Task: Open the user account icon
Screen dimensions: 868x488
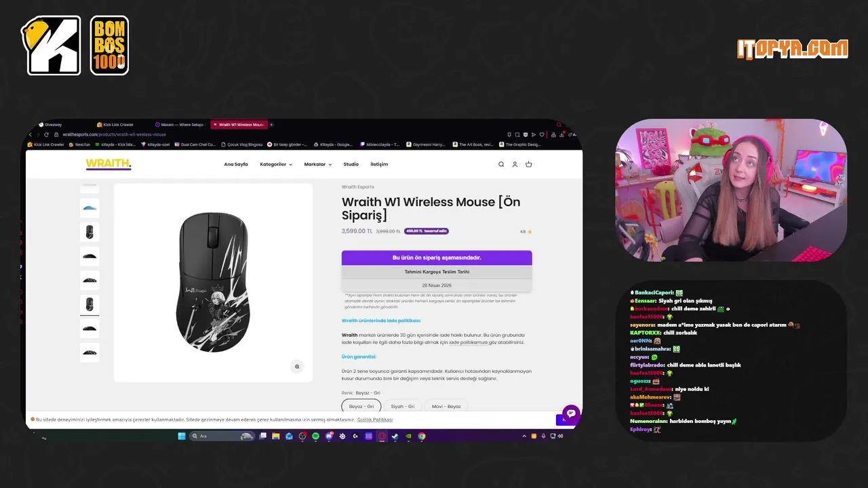Action: click(x=515, y=164)
